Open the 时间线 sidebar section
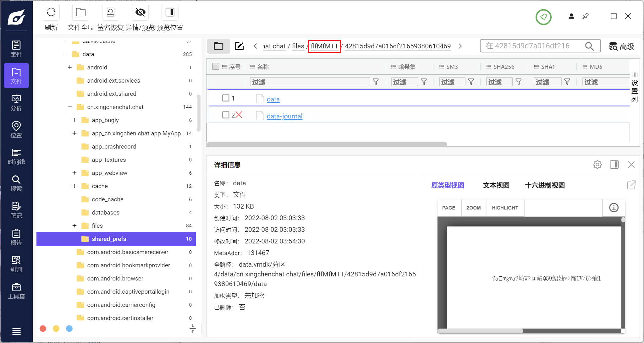The width and height of the screenshot is (644, 343). point(16,156)
